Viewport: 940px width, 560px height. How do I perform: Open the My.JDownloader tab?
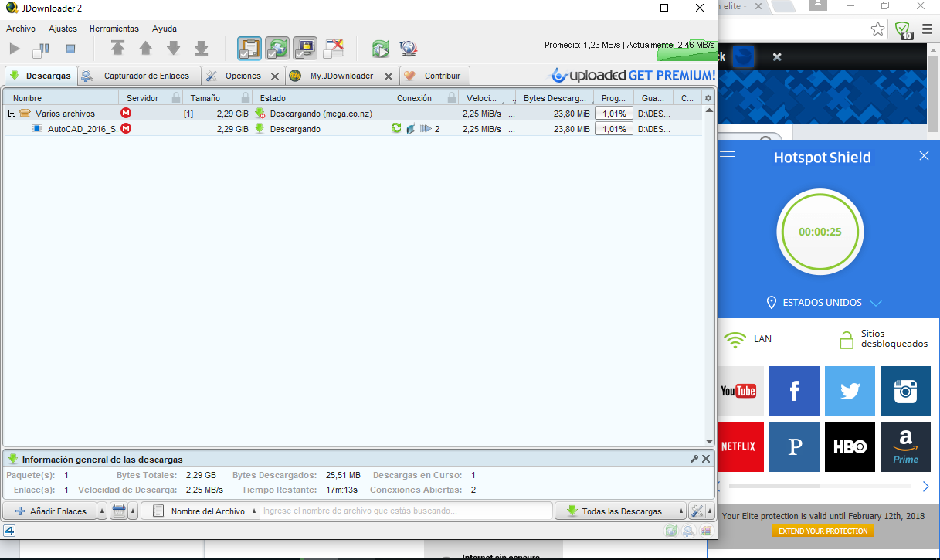pyautogui.click(x=341, y=76)
